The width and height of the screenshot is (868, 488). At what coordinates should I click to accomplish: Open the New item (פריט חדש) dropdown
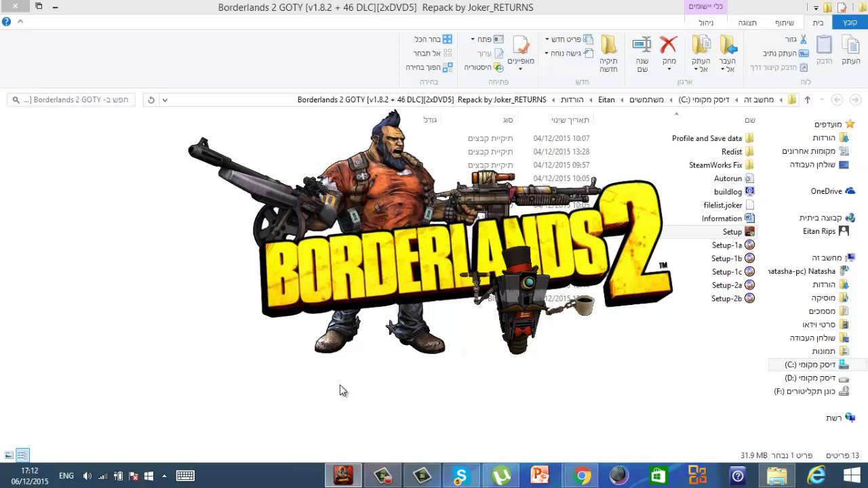pyautogui.click(x=547, y=39)
